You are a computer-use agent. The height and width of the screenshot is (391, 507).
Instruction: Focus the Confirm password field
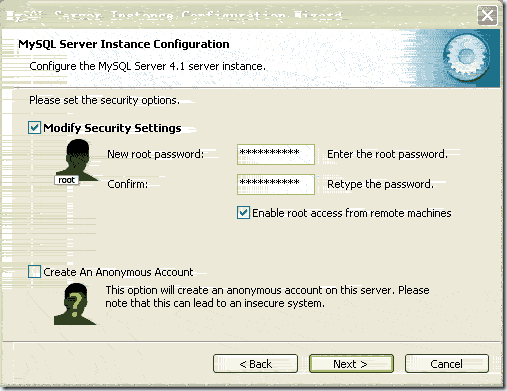tap(276, 184)
